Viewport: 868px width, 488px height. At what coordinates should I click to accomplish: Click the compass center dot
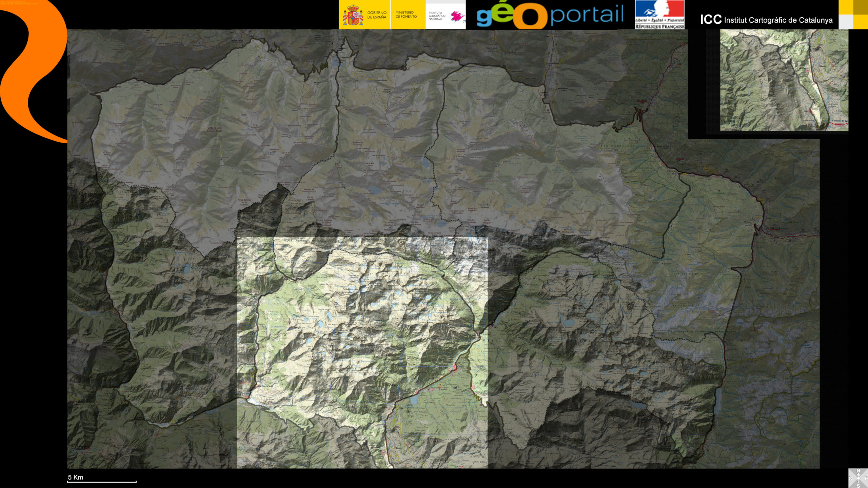[858, 479]
